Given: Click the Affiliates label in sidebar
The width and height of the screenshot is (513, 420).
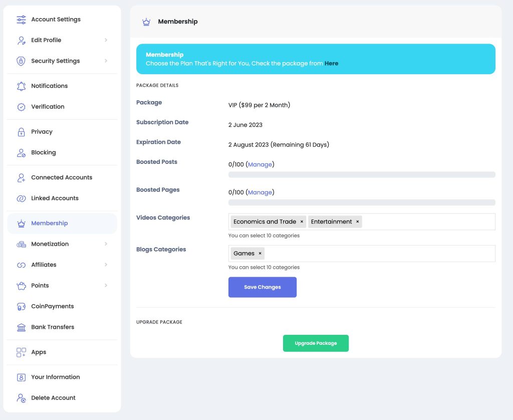Looking at the screenshot, I should tap(44, 265).
